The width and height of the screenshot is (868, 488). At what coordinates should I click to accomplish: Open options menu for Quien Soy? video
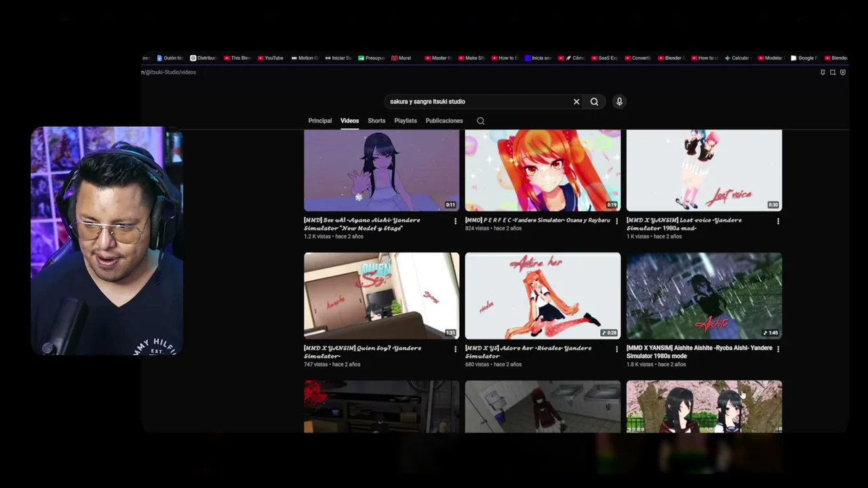click(x=455, y=349)
